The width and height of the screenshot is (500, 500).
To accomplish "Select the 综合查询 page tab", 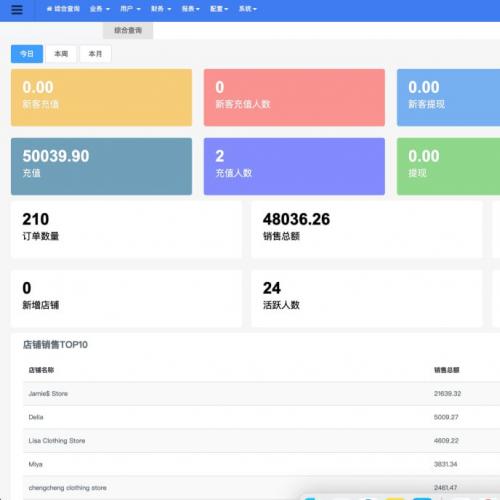I will click(128, 31).
